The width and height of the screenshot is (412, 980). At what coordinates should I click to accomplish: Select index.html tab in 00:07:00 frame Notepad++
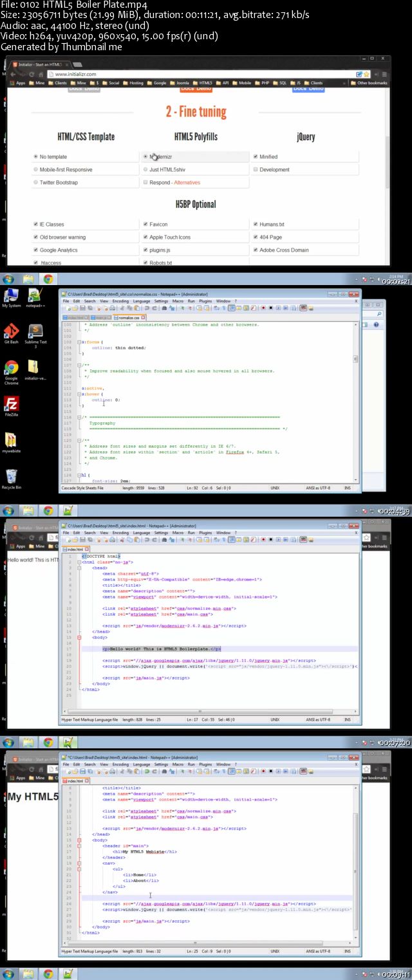tap(76, 549)
